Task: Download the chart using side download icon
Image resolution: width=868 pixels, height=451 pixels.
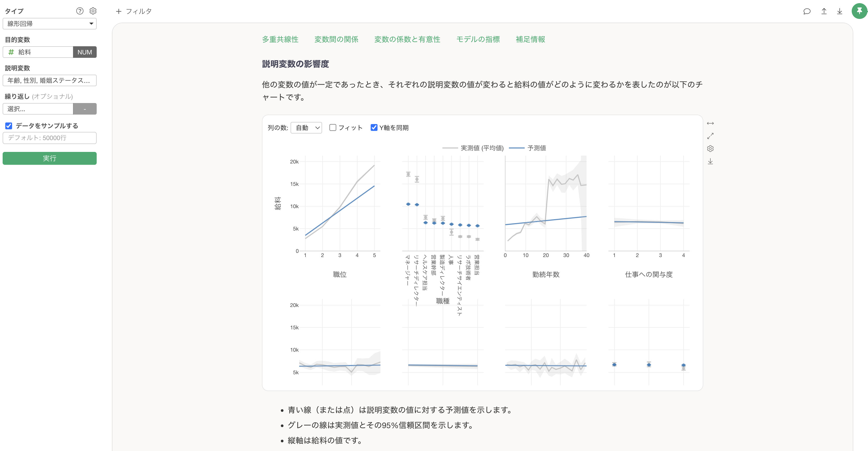Action: point(710,161)
